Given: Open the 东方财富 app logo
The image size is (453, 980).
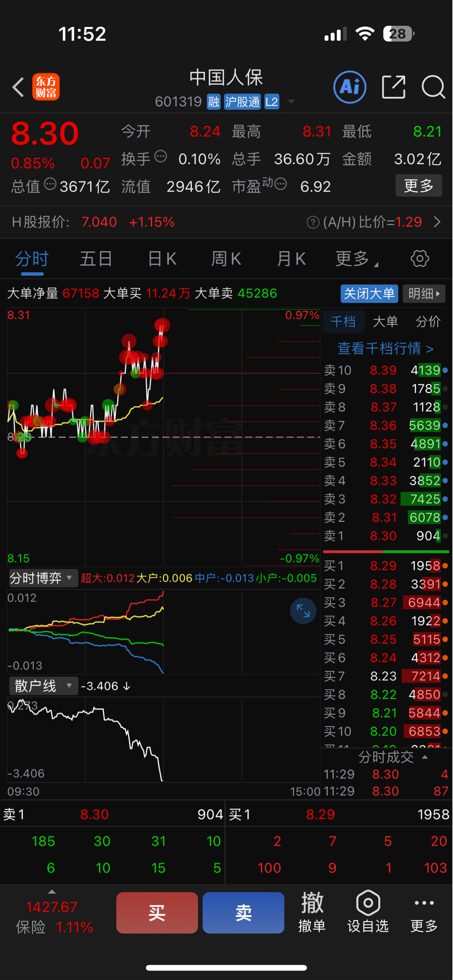Looking at the screenshot, I should (x=46, y=87).
